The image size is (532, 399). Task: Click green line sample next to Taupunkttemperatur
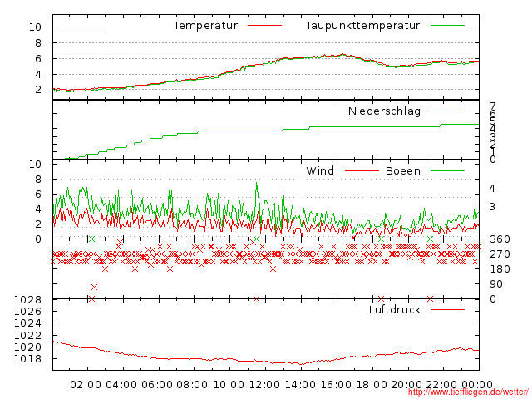pyautogui.click(x=447, y=26)
